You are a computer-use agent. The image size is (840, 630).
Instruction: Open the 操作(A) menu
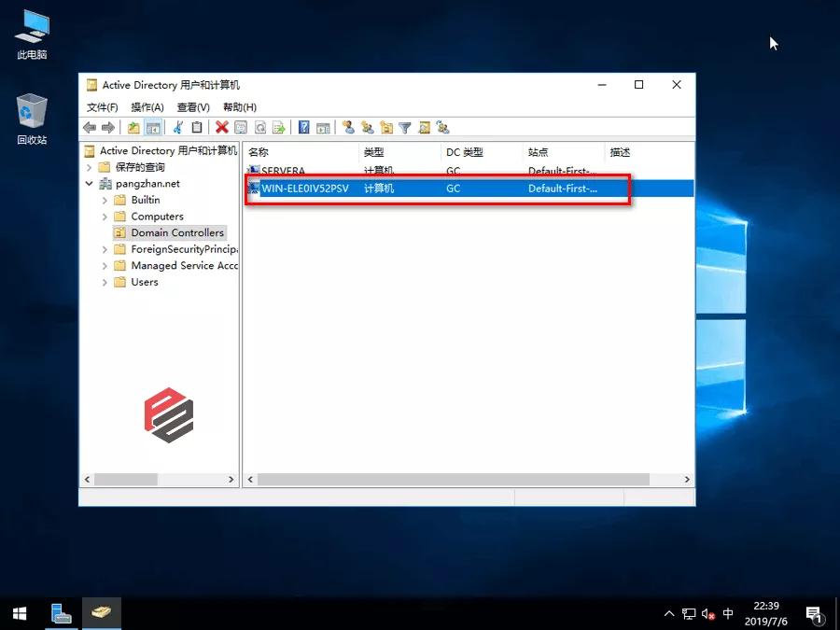coord(147,107)
